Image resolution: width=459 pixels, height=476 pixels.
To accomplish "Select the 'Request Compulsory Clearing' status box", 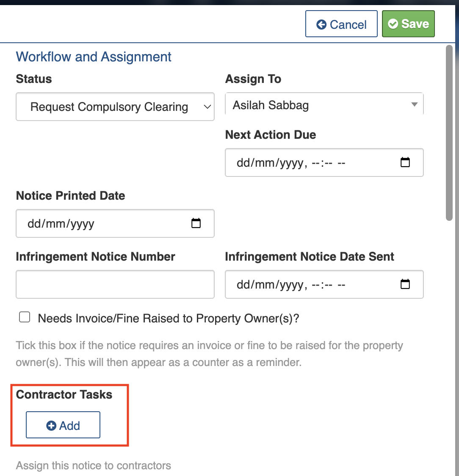I will coord(109,107).
